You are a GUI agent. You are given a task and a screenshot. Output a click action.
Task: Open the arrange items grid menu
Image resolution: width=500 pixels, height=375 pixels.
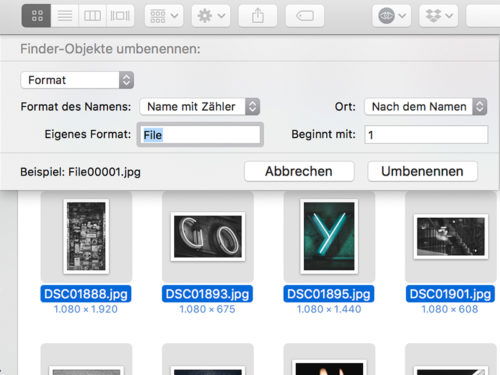tap(164, 15)
